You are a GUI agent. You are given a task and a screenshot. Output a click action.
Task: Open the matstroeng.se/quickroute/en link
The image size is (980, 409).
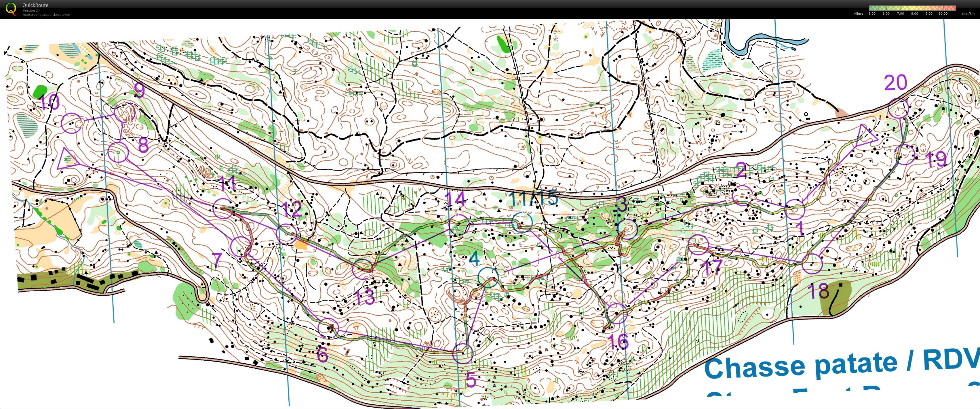pyautogui.click(x=46, y=14)
